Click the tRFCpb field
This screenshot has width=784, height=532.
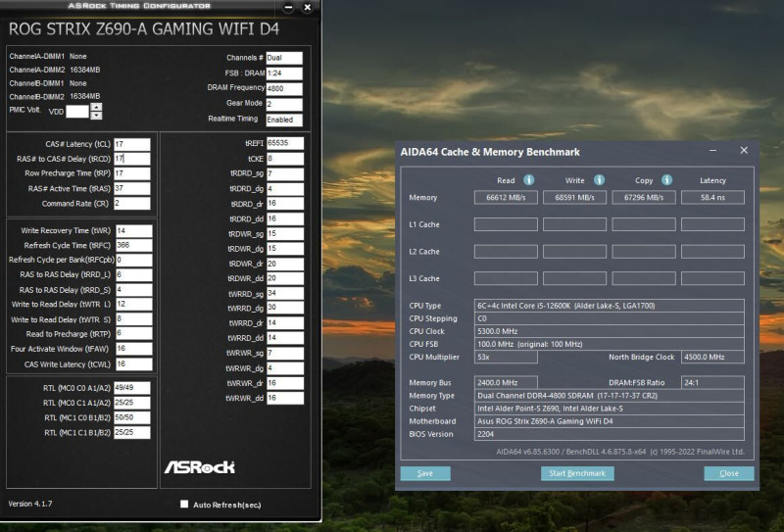tap(134, 260)
